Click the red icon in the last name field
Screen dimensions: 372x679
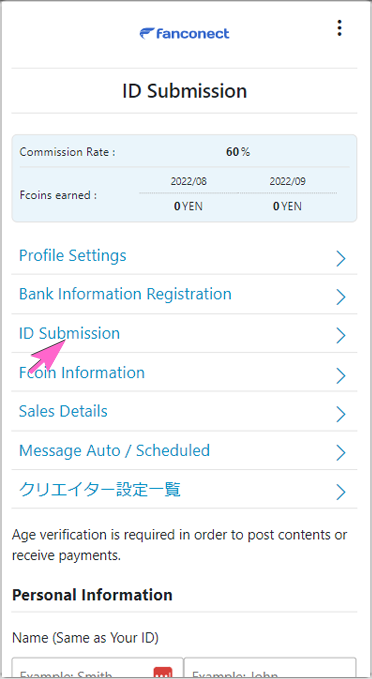point(163,674)
